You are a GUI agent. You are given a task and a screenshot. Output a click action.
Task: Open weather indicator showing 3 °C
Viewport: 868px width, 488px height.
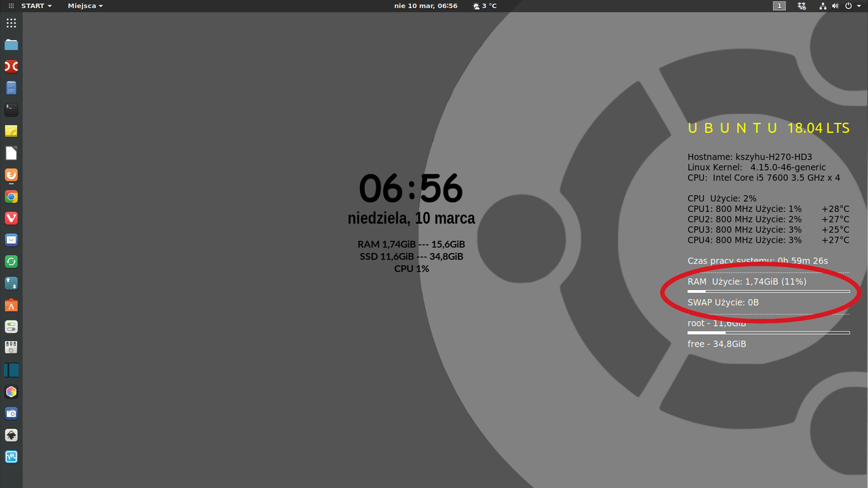pyautogui.click(x=485, y=5)
